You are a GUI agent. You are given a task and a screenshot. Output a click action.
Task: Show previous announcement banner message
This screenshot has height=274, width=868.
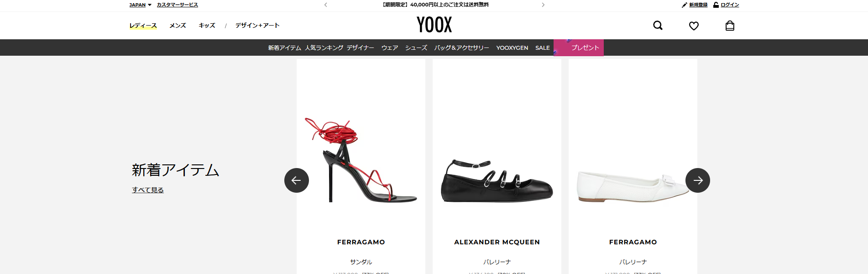coord(325,5)
